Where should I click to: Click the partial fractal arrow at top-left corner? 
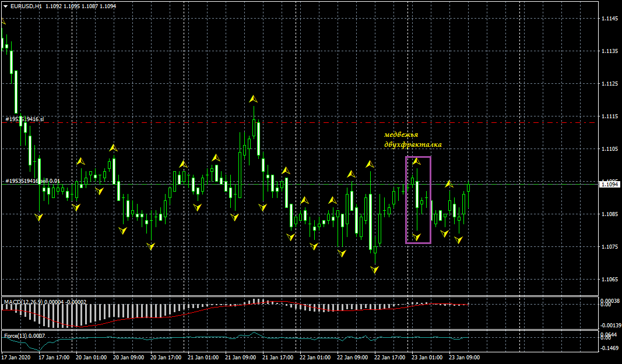[x=3, y=22]
